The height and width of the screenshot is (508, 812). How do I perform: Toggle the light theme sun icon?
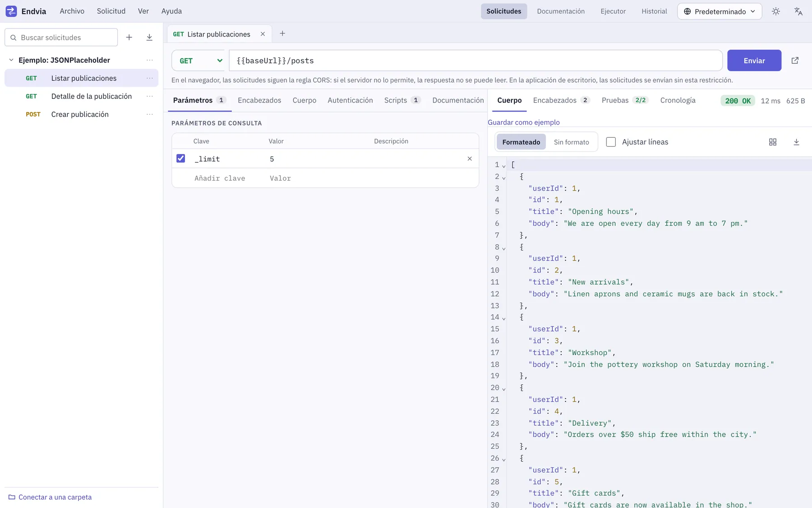(776, 11)
